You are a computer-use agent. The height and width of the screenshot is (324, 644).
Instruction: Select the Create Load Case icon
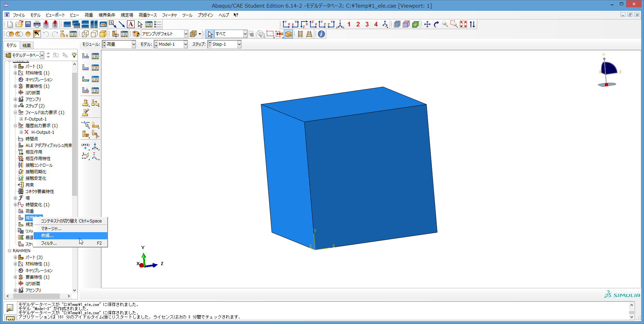click(x=85, y=90)
